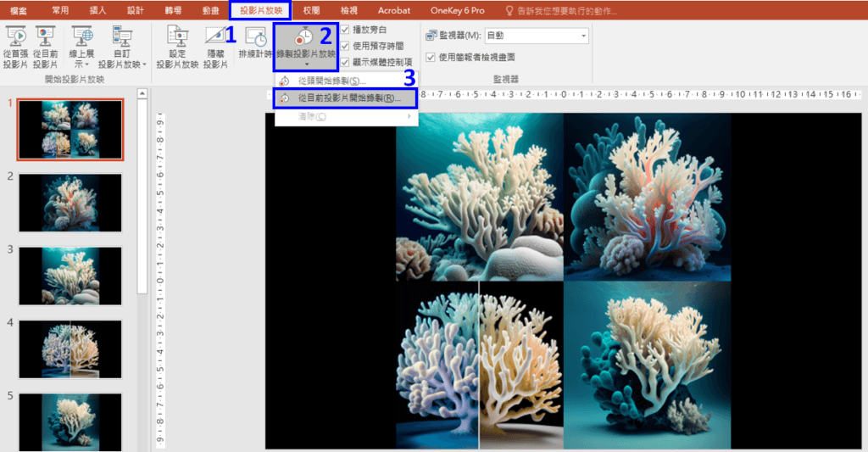Expand the 錄製投影片放映 dropdown arrow
The width and height of the screenshot is (868, 452).
(x=305, y=64)
